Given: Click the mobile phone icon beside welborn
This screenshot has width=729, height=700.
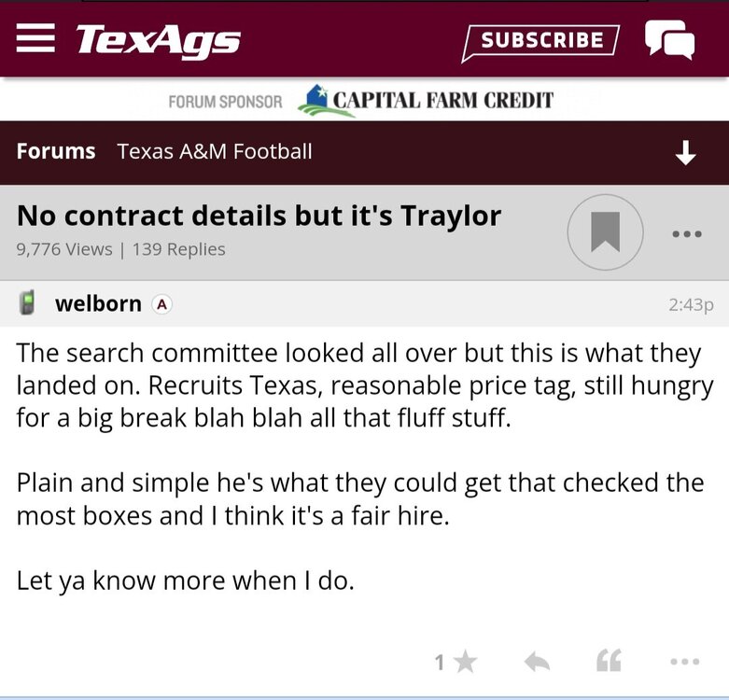Looking at the screenshot, I should pos(28,303).
